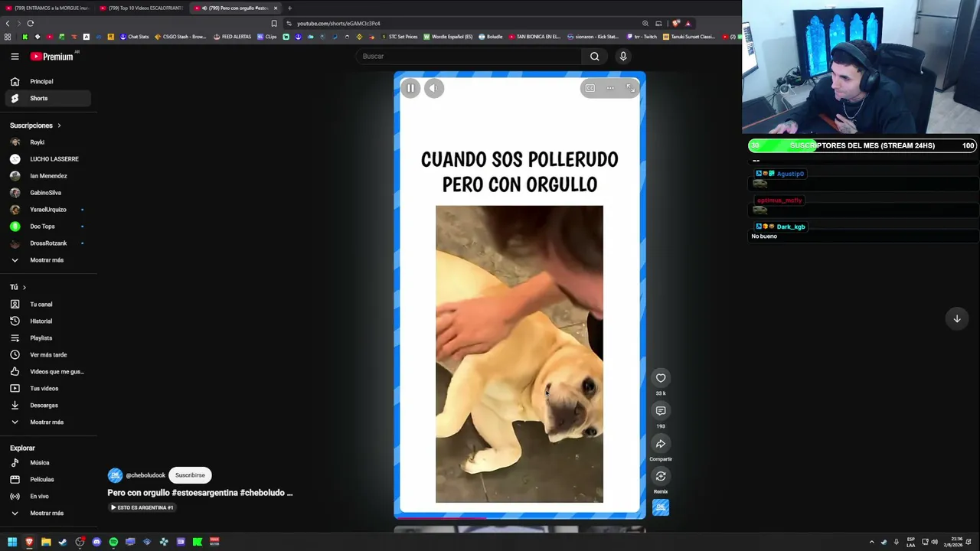Share this Short using Compartir
Screen dimensions: 980x551
click(661, 444)
